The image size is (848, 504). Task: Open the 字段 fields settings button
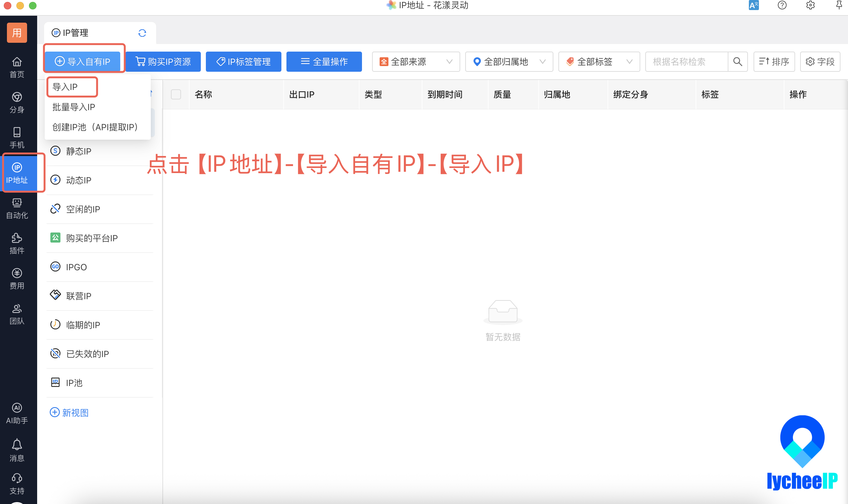[x=820, y=61]
